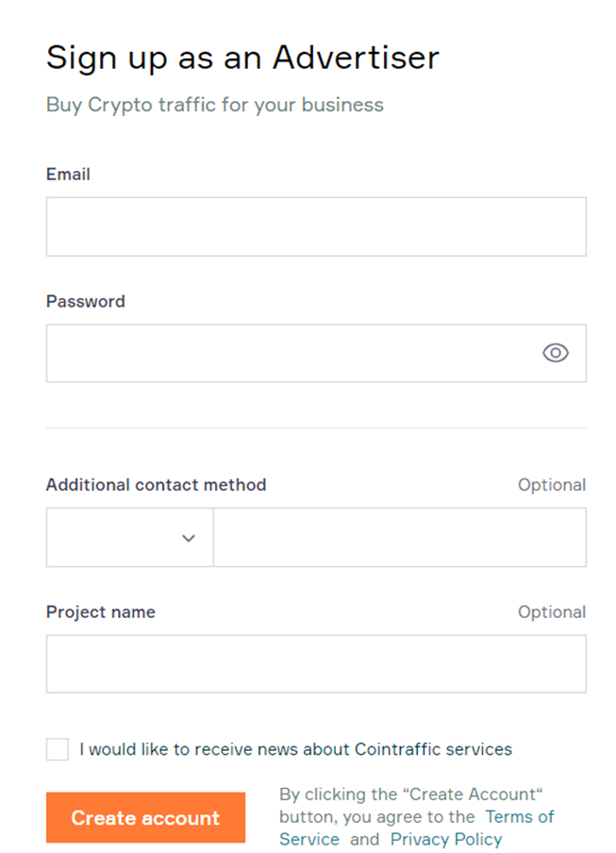Click the Buy Crypto traffic subtitle text
The width and height of the screenshot is (616, 853).
[214, 105]
